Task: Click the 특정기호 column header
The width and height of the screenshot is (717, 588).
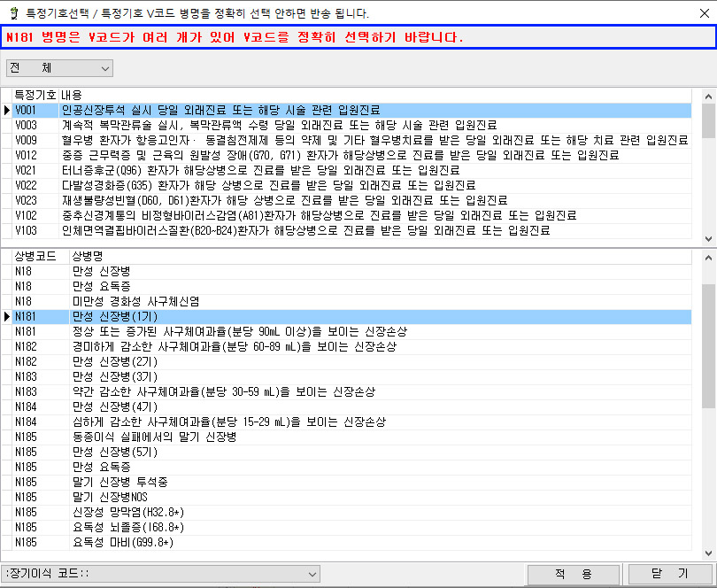Action: [31, 95]
